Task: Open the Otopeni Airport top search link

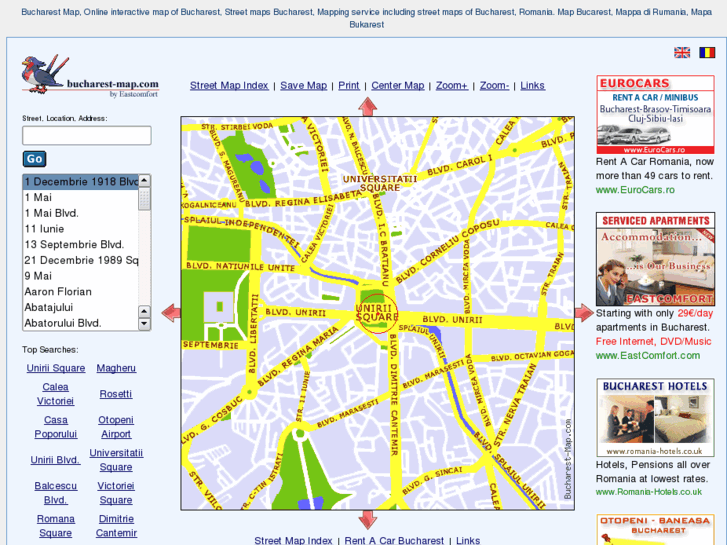Action: pos(116,427)
